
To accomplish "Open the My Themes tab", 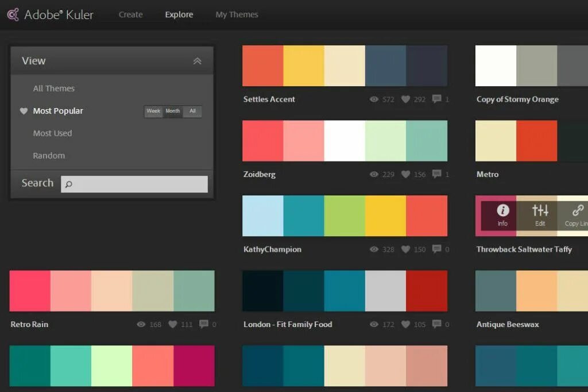I will point(237,14).
